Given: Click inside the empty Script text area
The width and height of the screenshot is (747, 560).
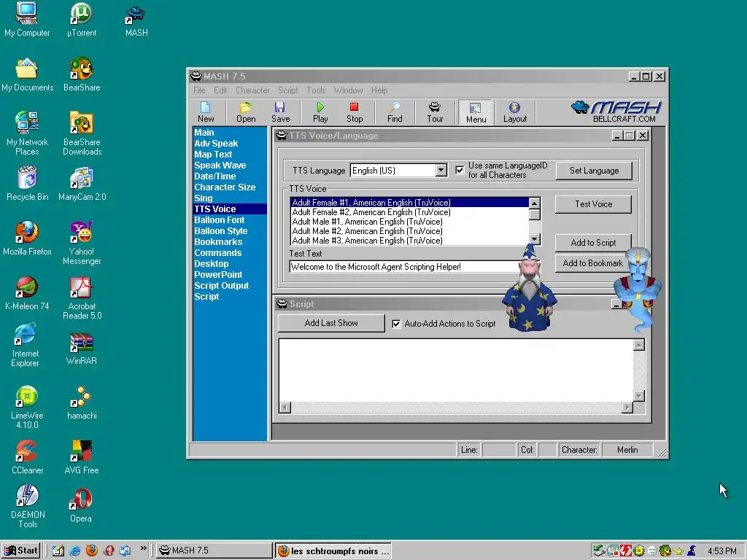Looking at the screenshot, I should 456,370.
